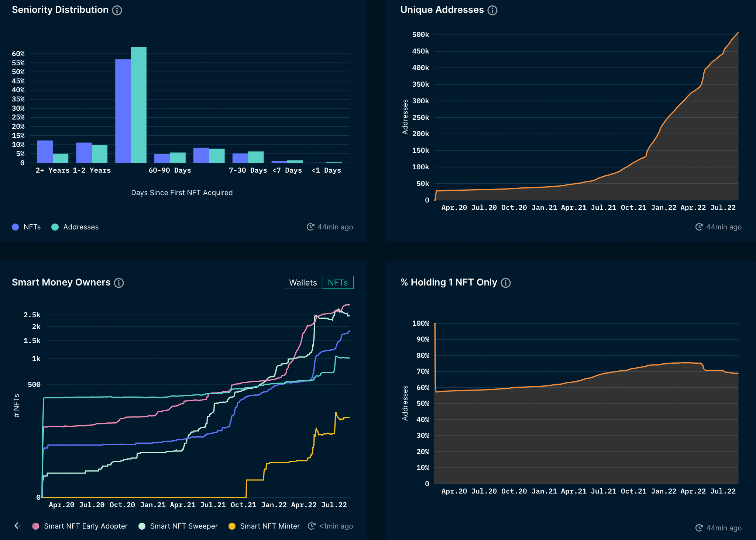Click the tallest teal Addresses bar
Image resolution: width=756 pixels, height=540 pixels.
tap(139, 105)
